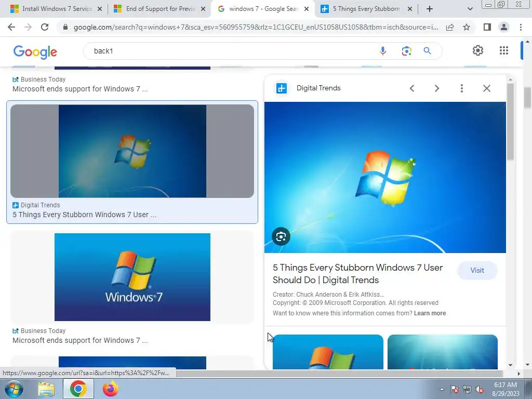
Task: Open related Windows flag thumbnail in preview
Action: click(328, 352)
